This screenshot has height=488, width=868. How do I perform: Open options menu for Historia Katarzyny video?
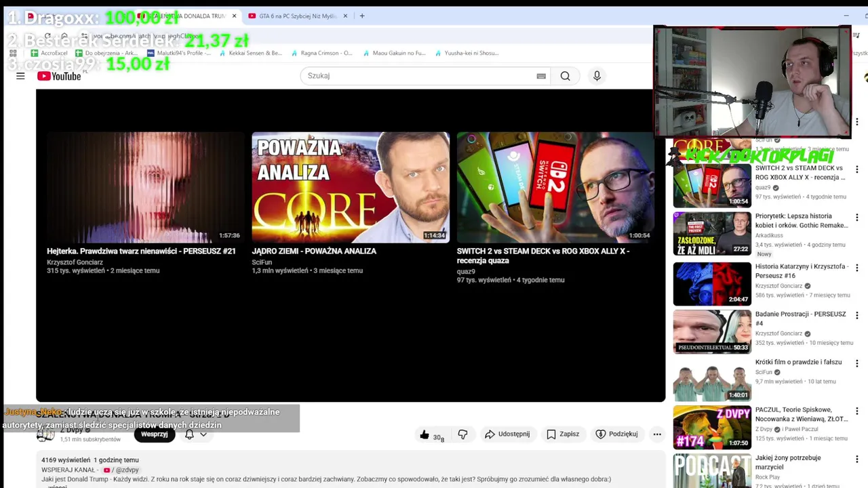[x=856, y=268]
